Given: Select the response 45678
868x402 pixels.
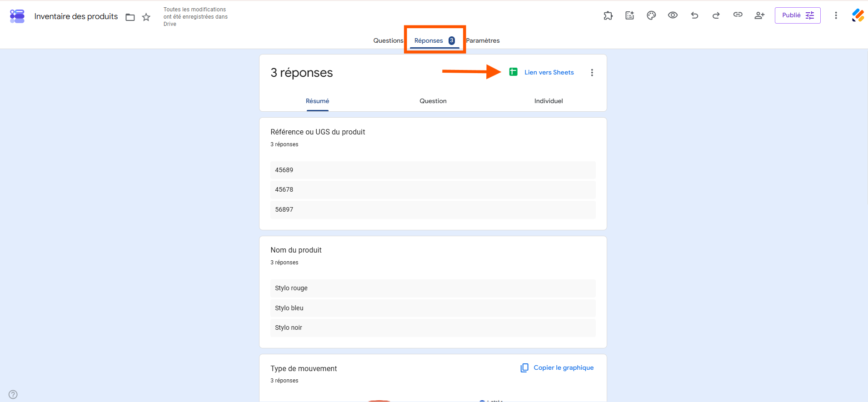Looking at the screenshot, I should pos(433,190).
